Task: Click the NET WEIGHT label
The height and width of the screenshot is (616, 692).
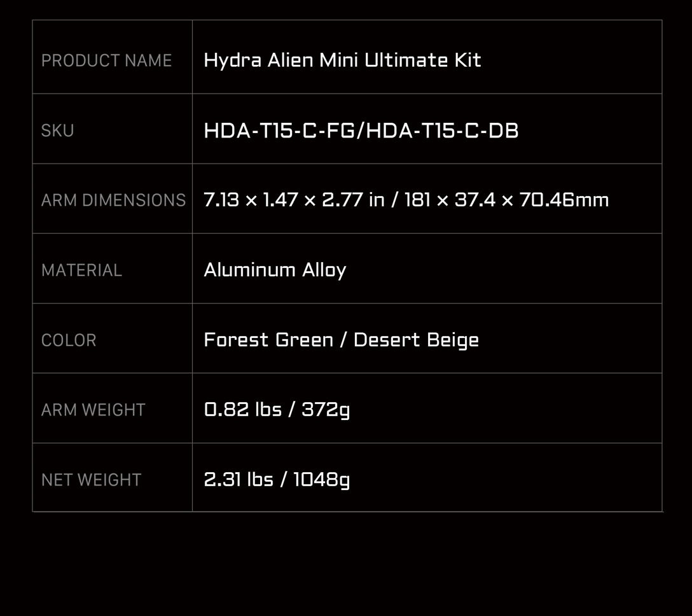Action: tap(91, 480)
